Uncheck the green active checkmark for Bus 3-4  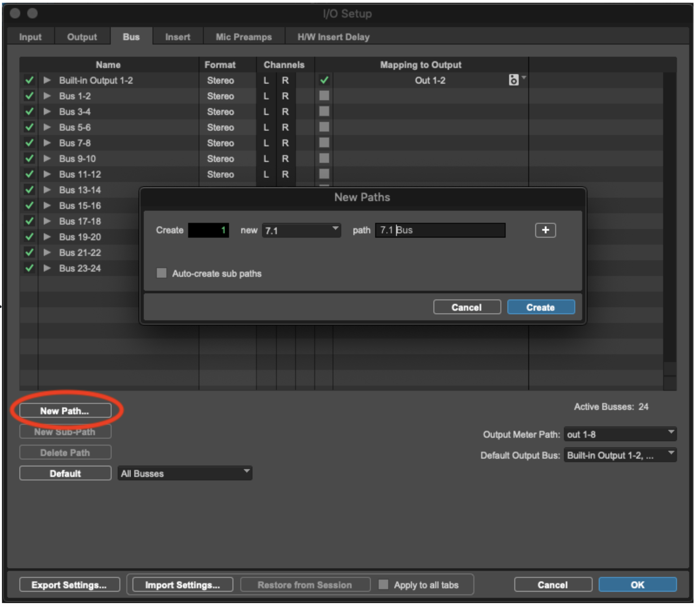(29, 112)
